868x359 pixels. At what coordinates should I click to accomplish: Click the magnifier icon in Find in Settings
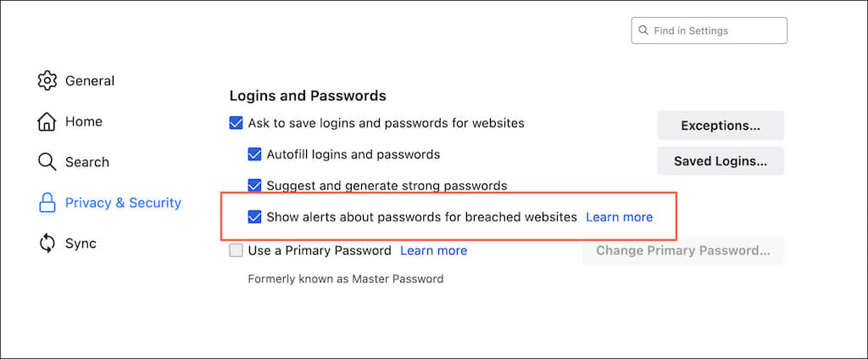(643, 31)
